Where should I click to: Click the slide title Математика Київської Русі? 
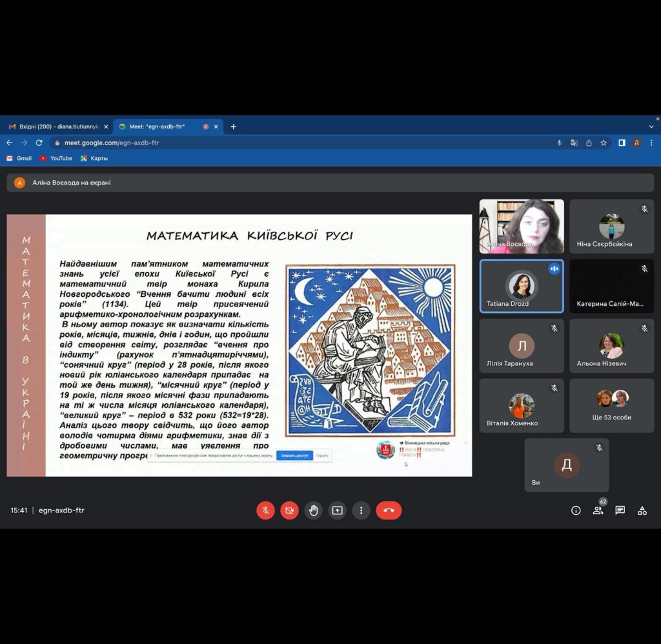pyautogui.click(x=250, y=235)
